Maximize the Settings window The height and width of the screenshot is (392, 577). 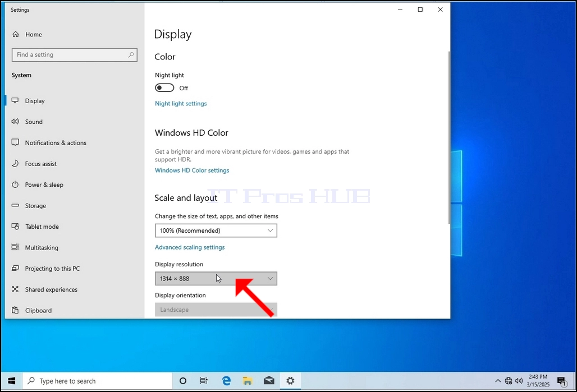(420, 10)
